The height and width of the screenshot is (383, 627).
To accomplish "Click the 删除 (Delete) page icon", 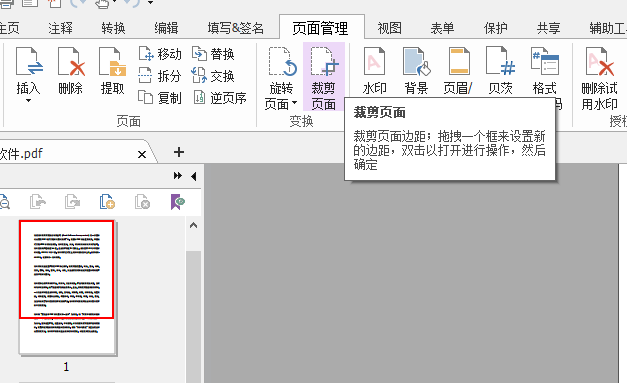I will [x=71, y=71].
